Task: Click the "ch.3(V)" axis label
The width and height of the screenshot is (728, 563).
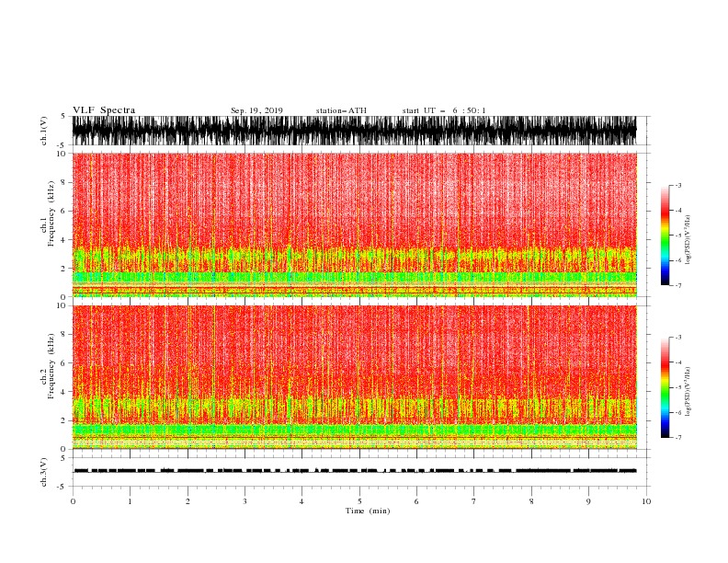Action: click(44, 472)
